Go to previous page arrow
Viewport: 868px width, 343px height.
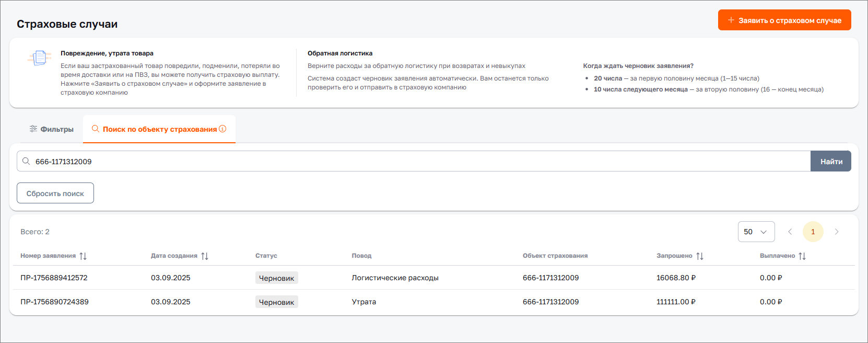pyautogui.click(x=790, y=232)
